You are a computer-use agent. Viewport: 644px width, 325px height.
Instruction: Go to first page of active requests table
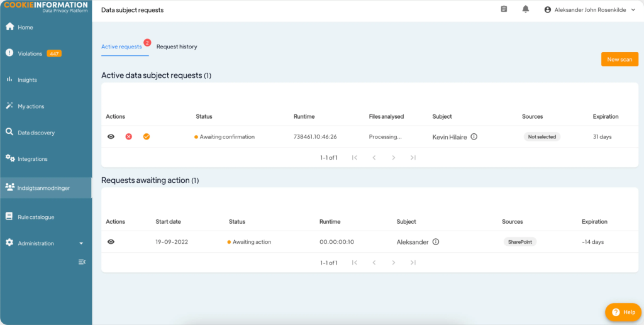(x=355, y=158)
